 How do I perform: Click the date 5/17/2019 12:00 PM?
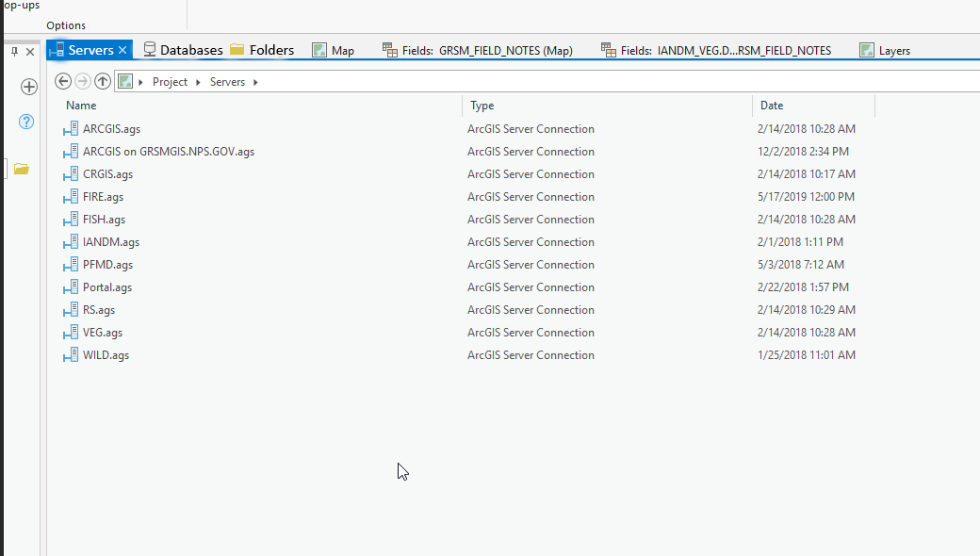click(806, 197)
